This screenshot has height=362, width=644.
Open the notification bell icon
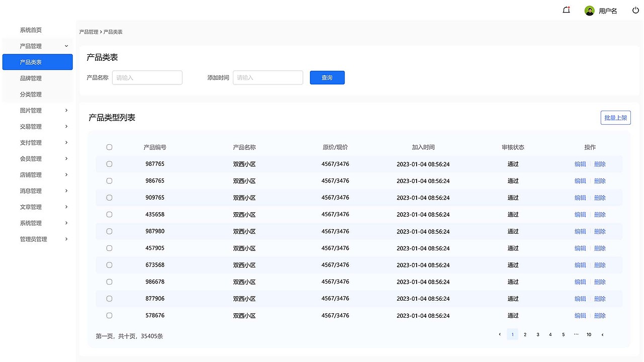pyautogui.click(x=567, y=10)
